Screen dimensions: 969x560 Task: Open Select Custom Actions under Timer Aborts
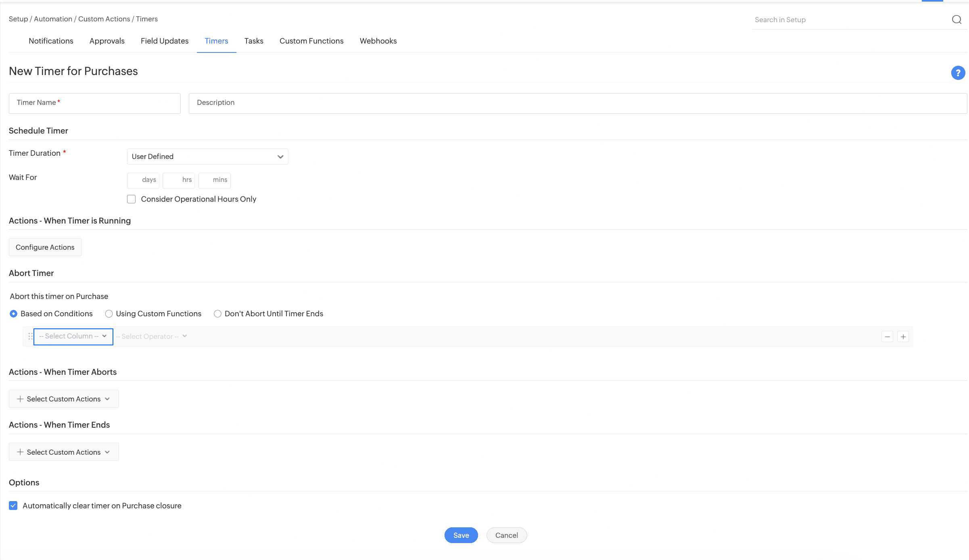tap(64, 399)
